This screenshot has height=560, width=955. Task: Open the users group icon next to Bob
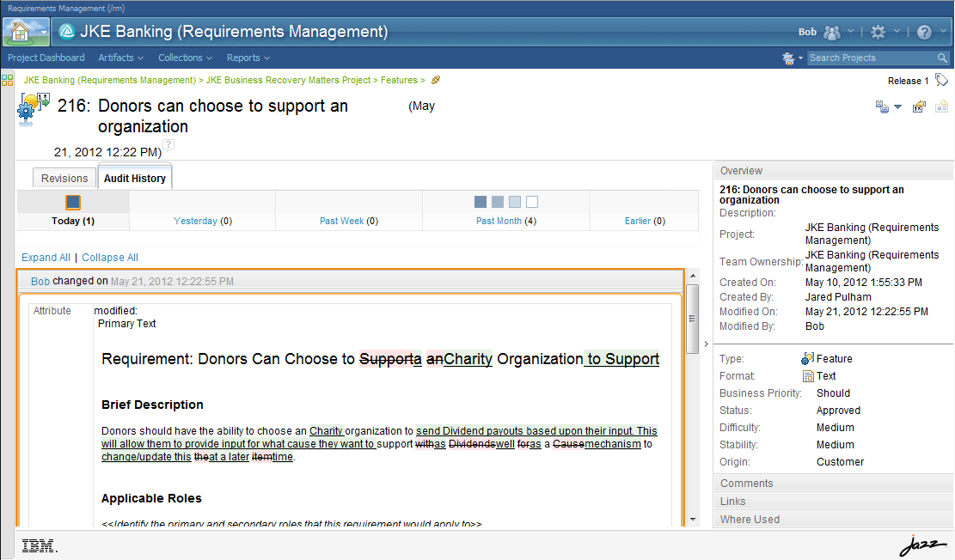(832, 33)
